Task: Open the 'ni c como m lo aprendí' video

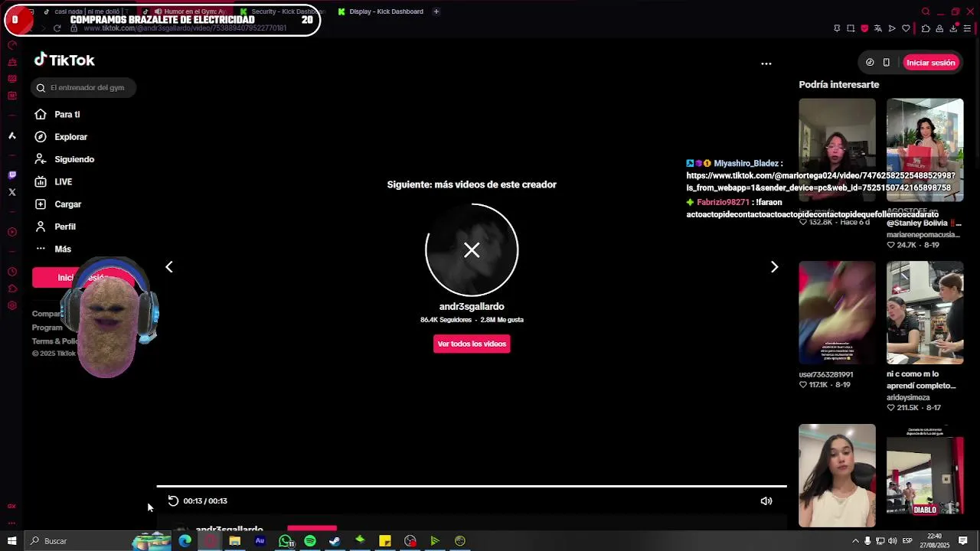Action: coord(925,313)
